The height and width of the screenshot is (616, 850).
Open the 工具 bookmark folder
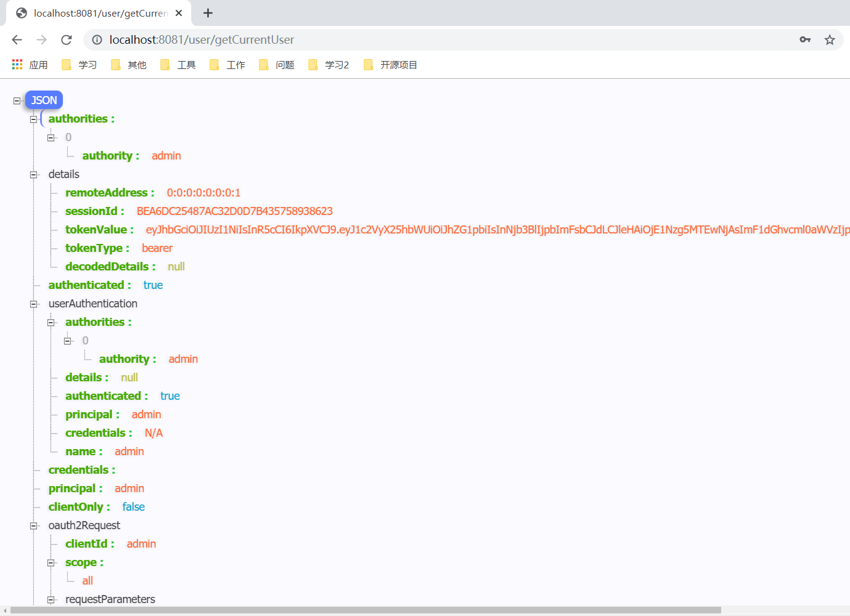[178, 65]
